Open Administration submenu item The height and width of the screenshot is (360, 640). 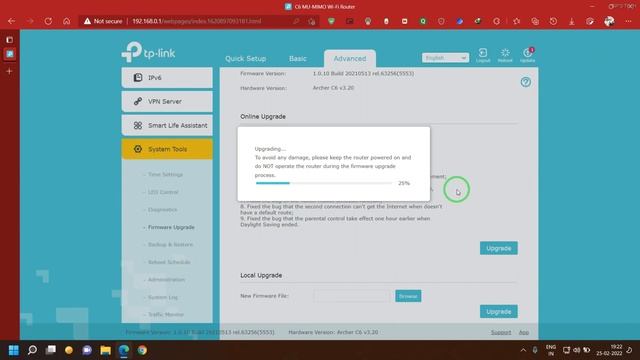tap(166, 280)
